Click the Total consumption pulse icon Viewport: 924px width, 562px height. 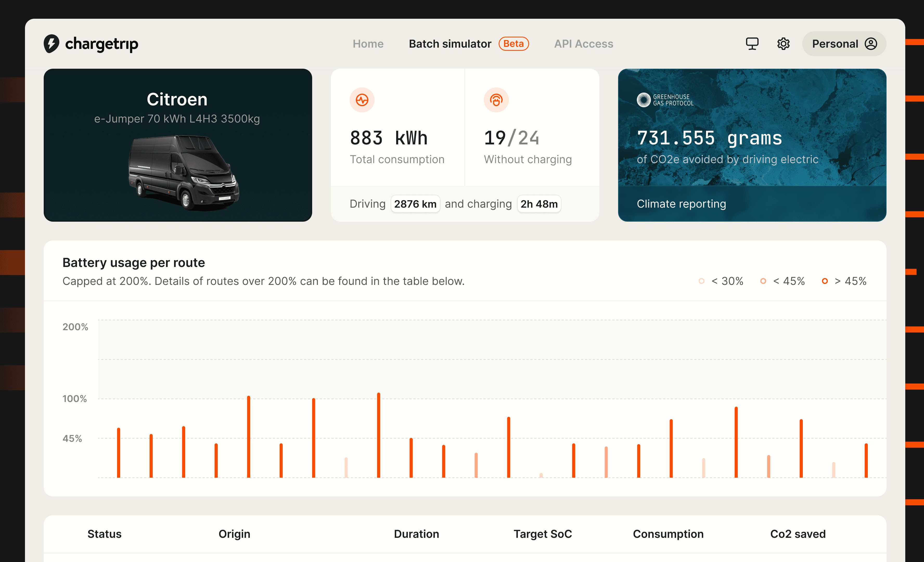point(362,100)
